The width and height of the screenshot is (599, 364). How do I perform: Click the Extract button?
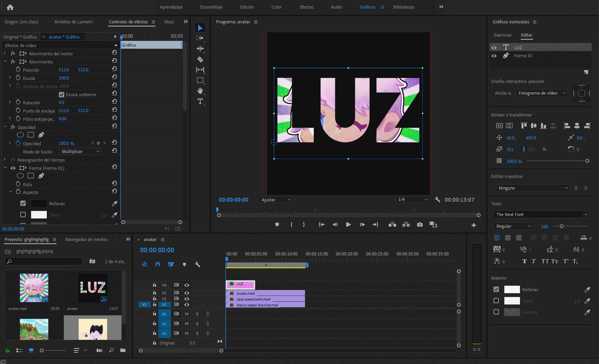(x=406, y=225)
